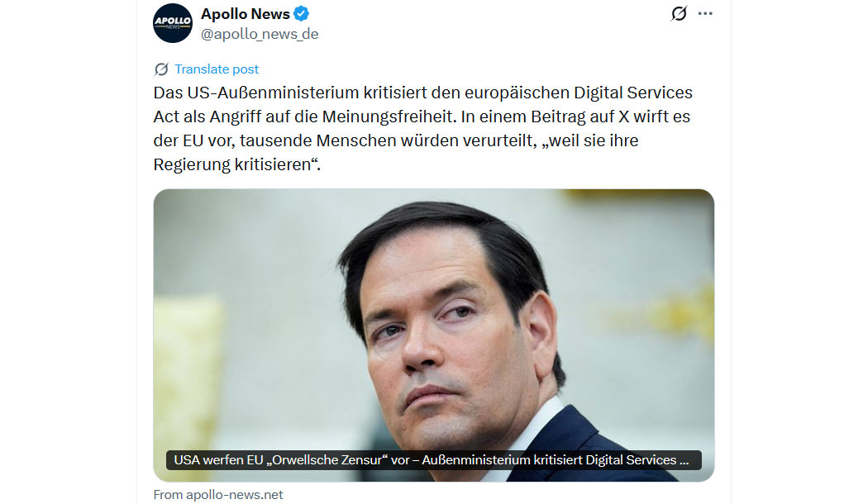This screenshot has height=504, width=868.
Task: Open the From apollo-news.net source link
Action: click(218, 495)
